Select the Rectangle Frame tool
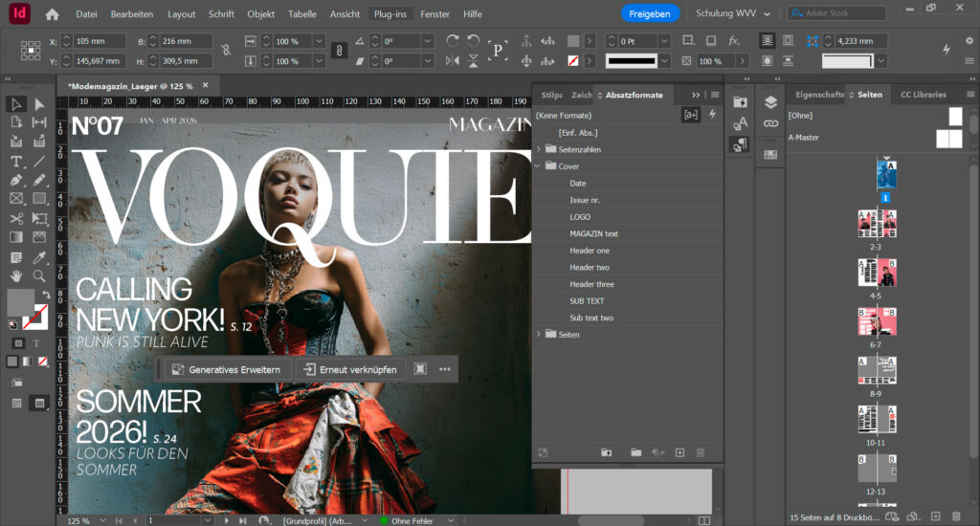This screenshot has width=980, height=526. coord(15,199)
